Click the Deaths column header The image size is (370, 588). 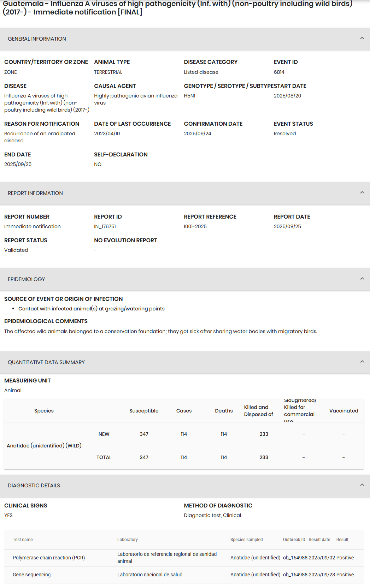coord(224,411)
